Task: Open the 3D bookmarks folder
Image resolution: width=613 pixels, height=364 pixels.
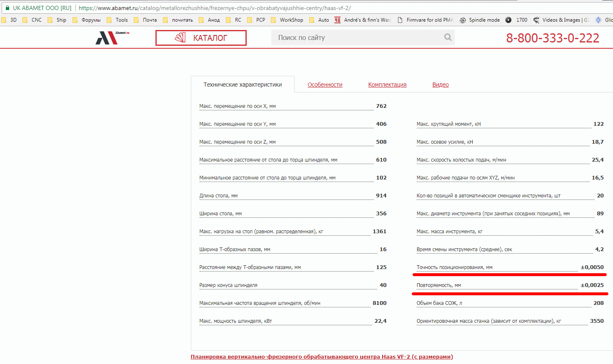Action: tap(9, 20)
